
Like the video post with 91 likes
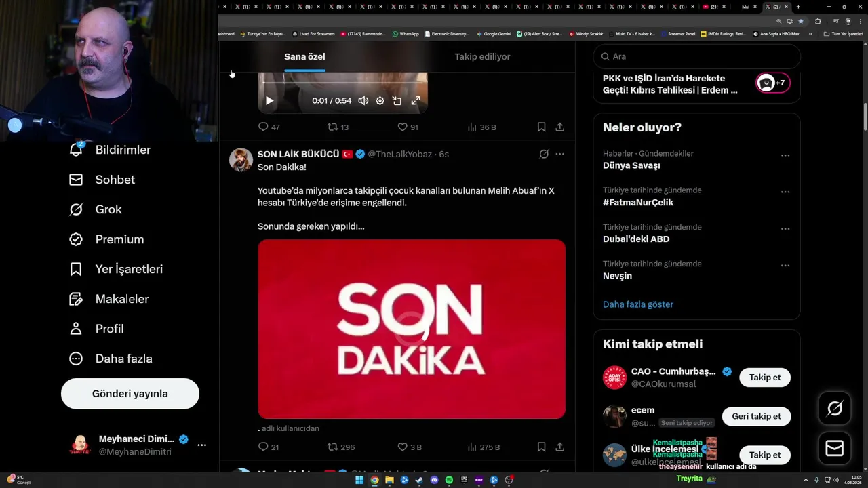[402, 127]
